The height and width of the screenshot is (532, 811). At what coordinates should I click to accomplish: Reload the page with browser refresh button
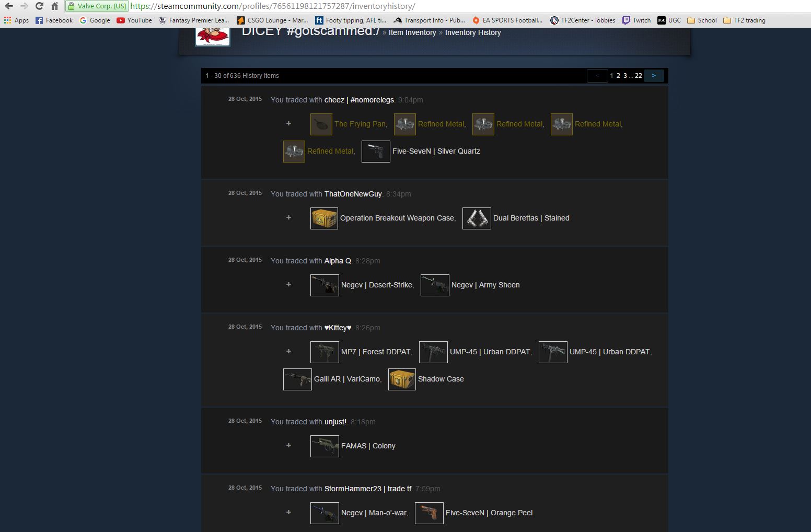(x=39, y=6)
